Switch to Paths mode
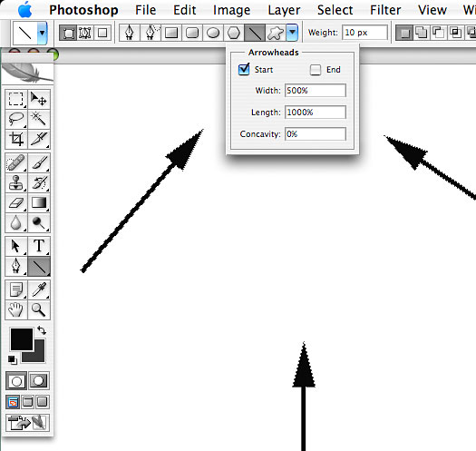The image size is (476, 451). [85, 33]
